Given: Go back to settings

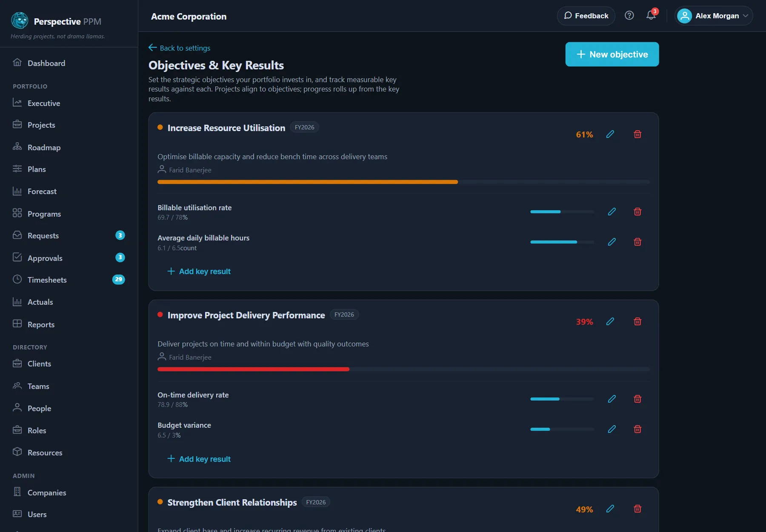Looking at the screenshot, I should (179, 48).
